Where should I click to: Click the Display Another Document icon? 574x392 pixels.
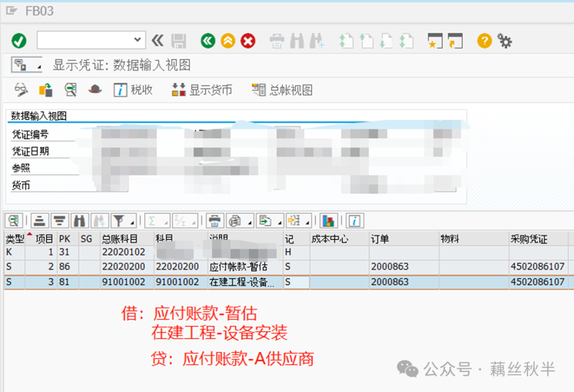46,90
